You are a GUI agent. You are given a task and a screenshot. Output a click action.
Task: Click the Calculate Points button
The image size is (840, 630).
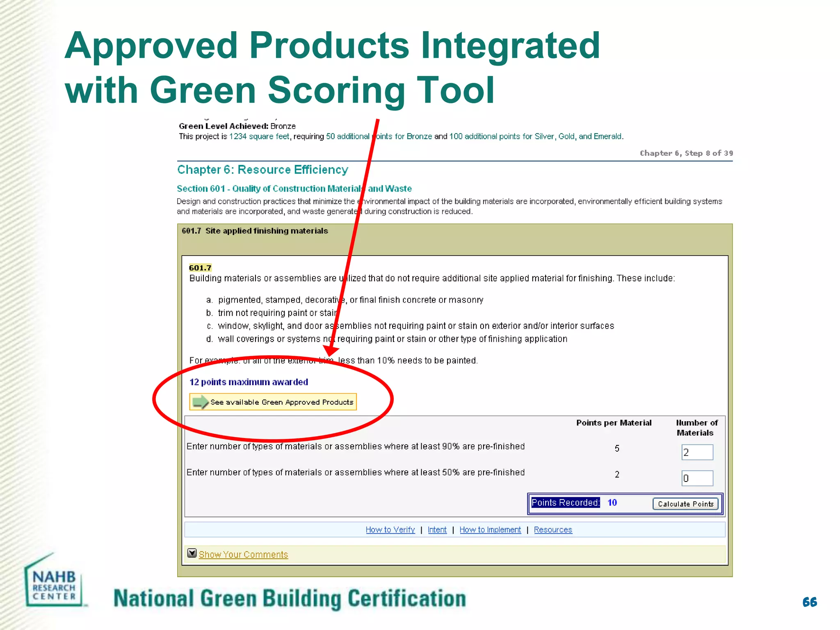click(x=685, y=504)
